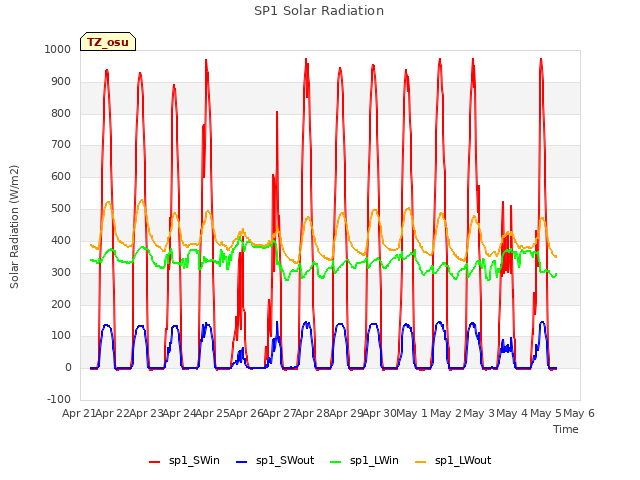The width and height of the screenshot is (640, 480).
Task: Click the May 4 x-axis label
Action: (x=512, y=413)
